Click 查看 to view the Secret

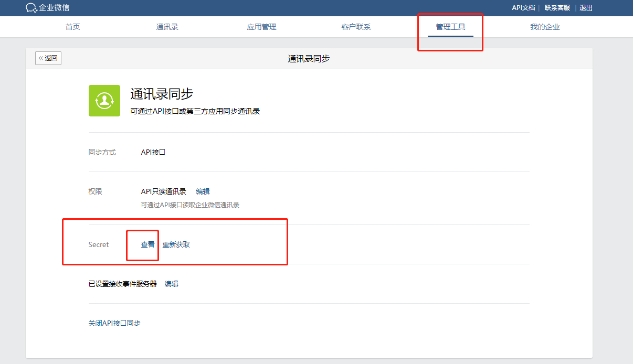[x=147, y=244]
